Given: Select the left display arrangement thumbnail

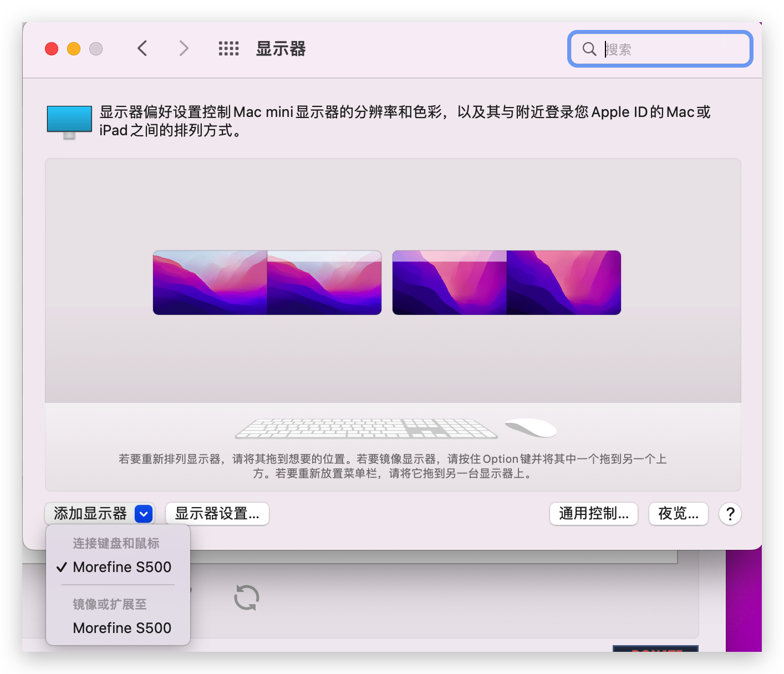Looking at the screenshot, I should pos(267,283).
